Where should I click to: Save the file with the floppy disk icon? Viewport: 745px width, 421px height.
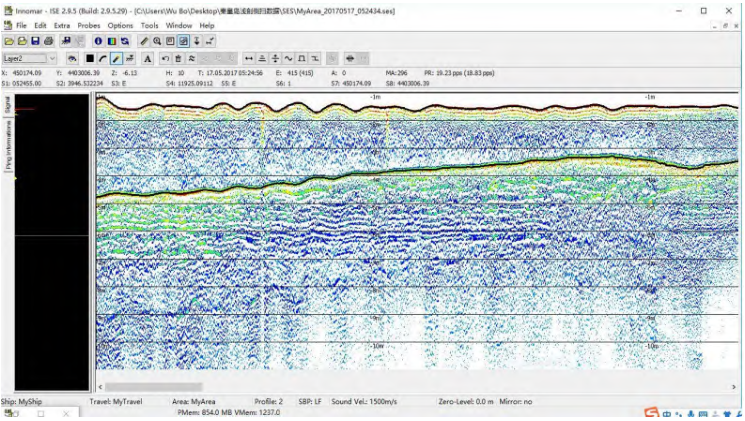click(35, 41)
